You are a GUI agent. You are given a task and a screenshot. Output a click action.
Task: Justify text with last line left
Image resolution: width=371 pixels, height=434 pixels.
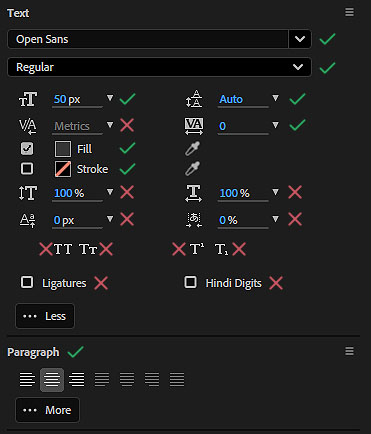[102, 380]
